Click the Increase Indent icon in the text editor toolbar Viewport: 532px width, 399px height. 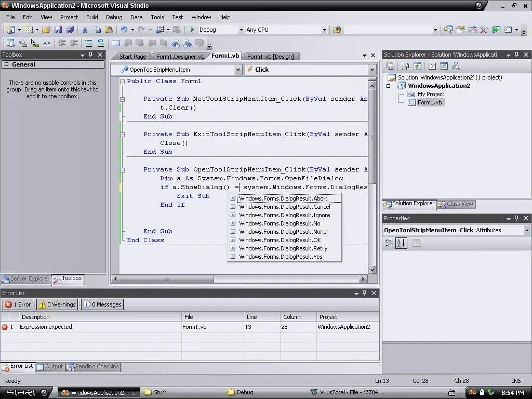coord(74,43)
